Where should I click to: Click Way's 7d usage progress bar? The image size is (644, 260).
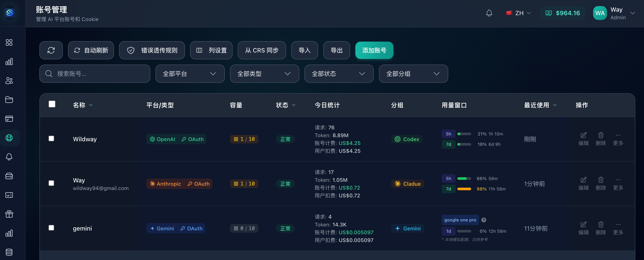(464, 189)
